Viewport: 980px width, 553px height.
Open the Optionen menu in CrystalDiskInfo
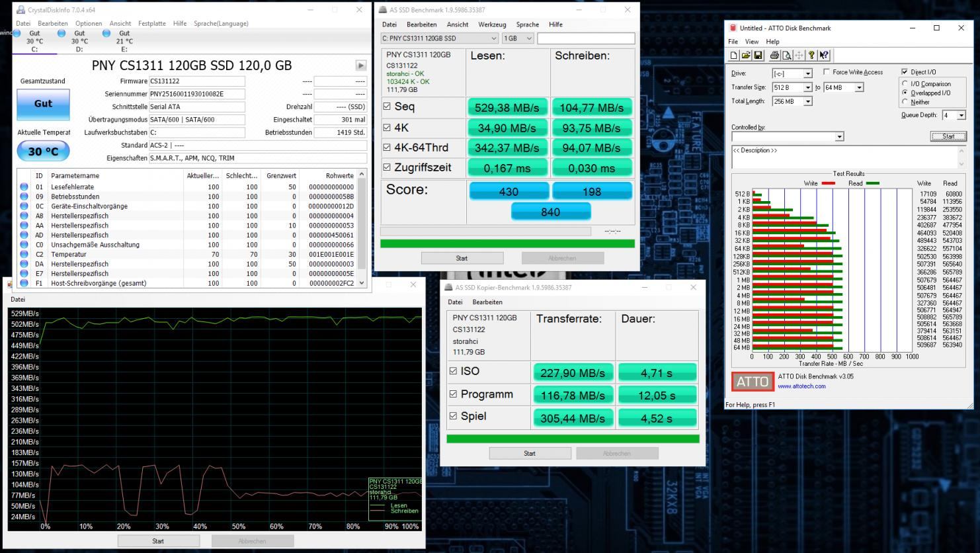click(x=89, y=23)
